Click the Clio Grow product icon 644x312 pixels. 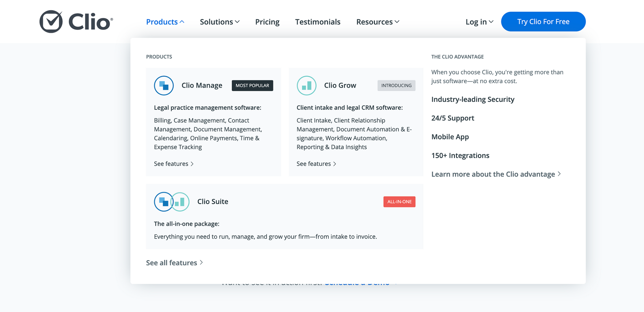pos(307,86)
